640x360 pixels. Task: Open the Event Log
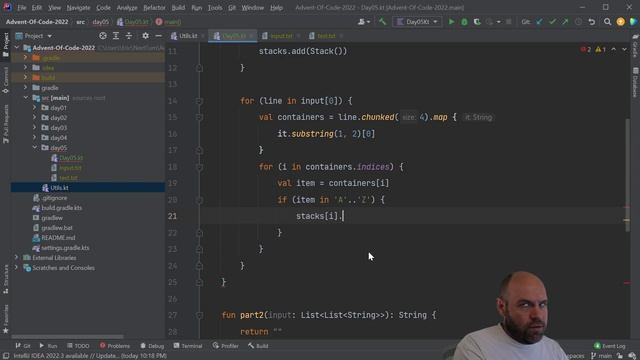610,346
